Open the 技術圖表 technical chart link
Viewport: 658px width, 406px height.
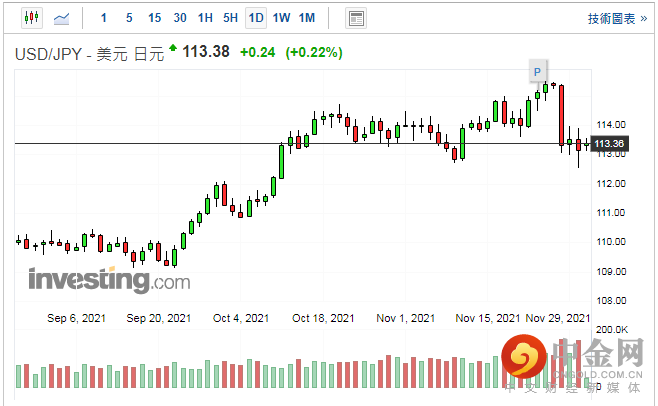(613, 18)
